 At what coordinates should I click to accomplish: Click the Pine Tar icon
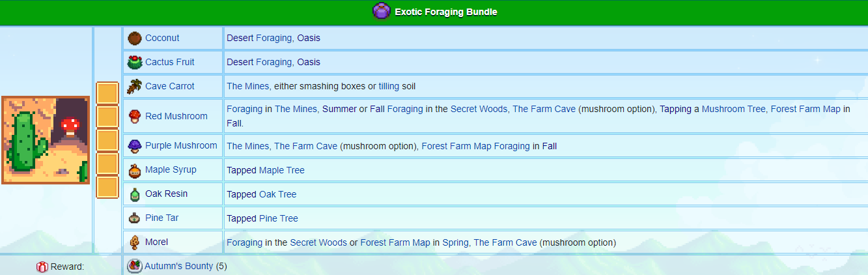[x=135, y=218]
